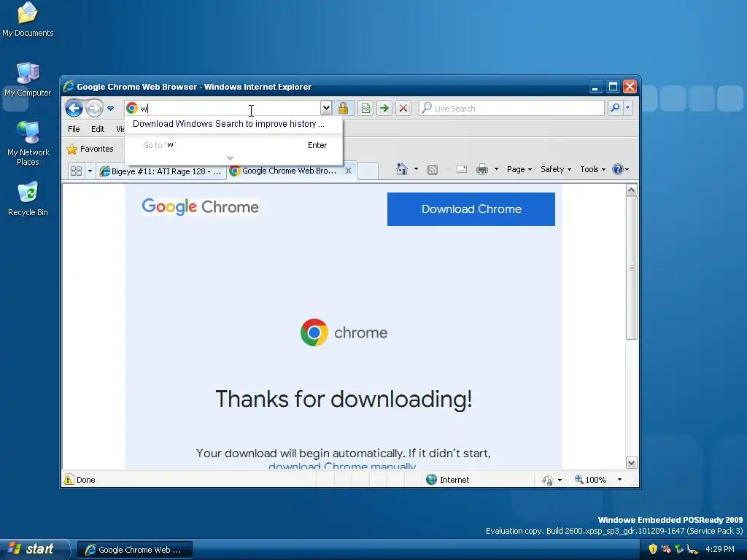
Task: Select the My Computer desktop icon
Action: point(28,79)
